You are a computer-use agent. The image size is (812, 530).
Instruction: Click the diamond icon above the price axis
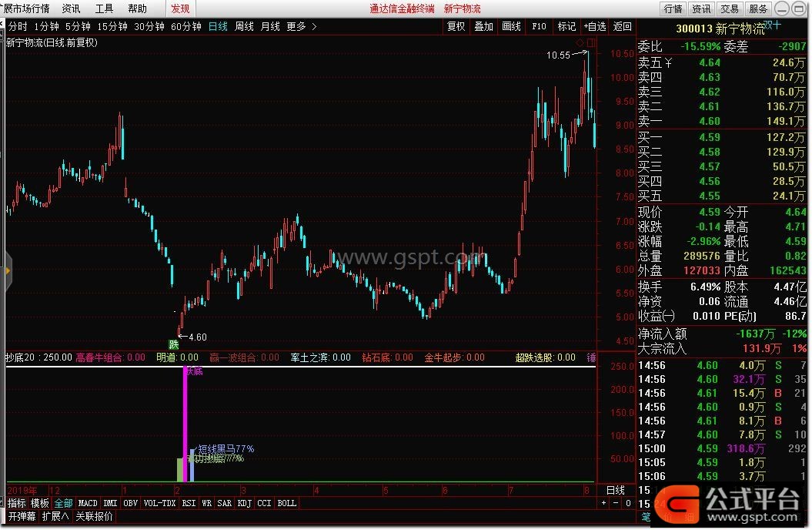pyautogui.click(x=580, y=42)
